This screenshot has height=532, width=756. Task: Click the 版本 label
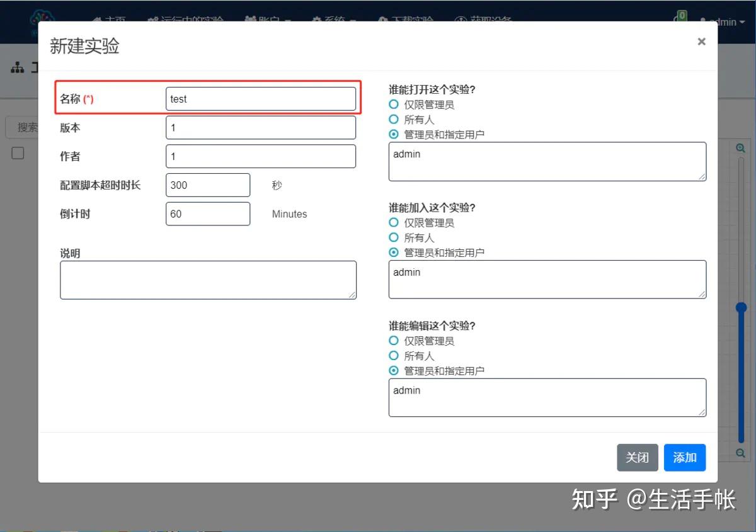pos(70,128)
